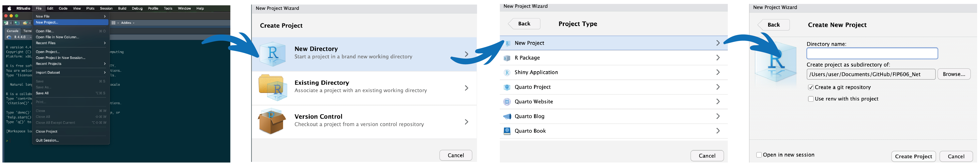Click the R Package icon
Viewport: 980px width, 166px height.
click(507, 58)
